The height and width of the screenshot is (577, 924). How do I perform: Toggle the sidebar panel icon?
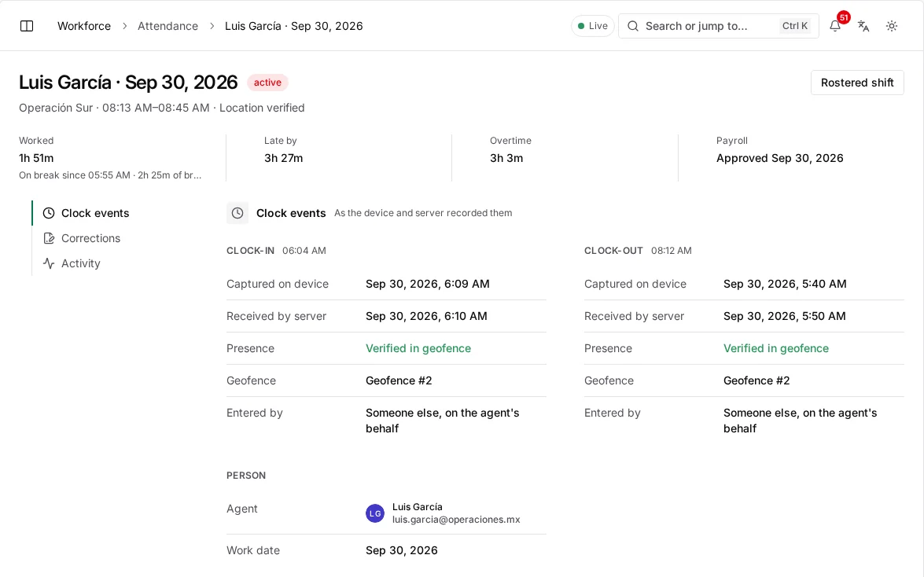[27, 26]
